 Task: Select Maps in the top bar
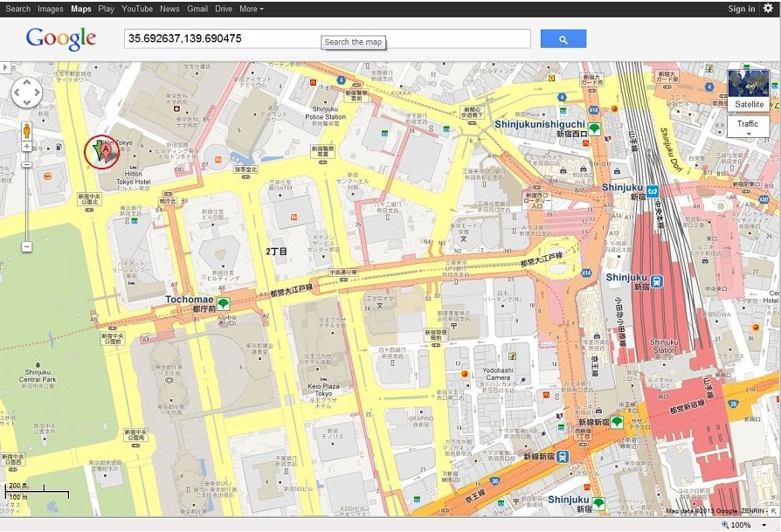coord(80,9)
